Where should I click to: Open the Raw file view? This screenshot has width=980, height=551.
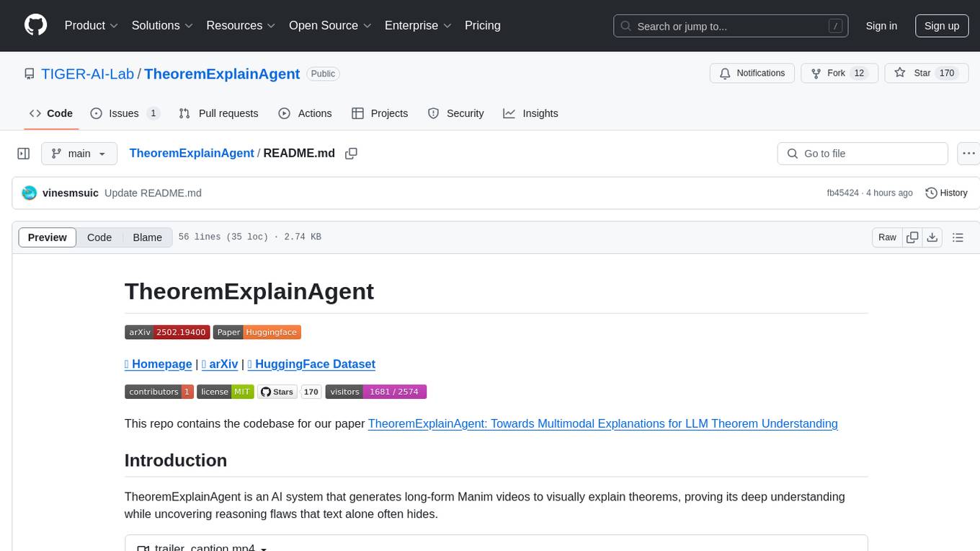click(887, 237)
